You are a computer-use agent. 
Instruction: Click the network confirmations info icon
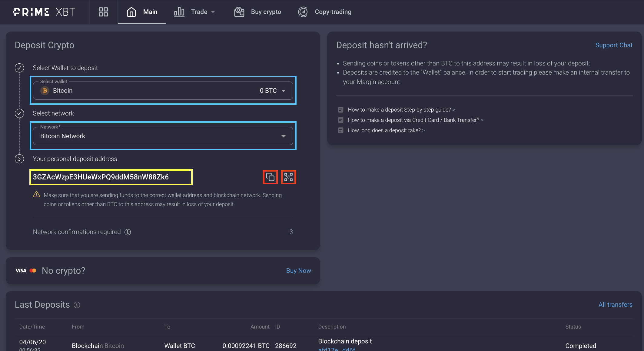[x=128, y=232]
